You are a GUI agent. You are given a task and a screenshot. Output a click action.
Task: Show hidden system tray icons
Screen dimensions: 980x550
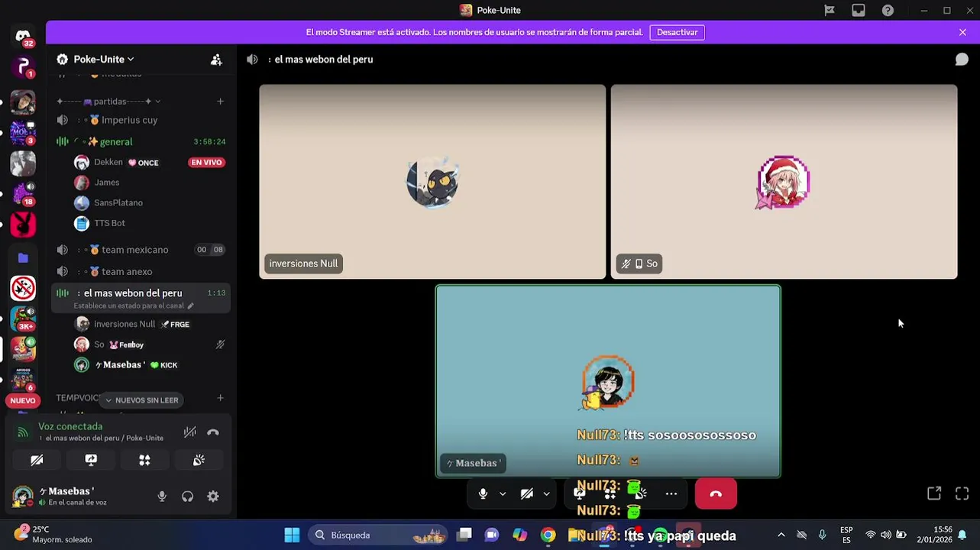781,535
